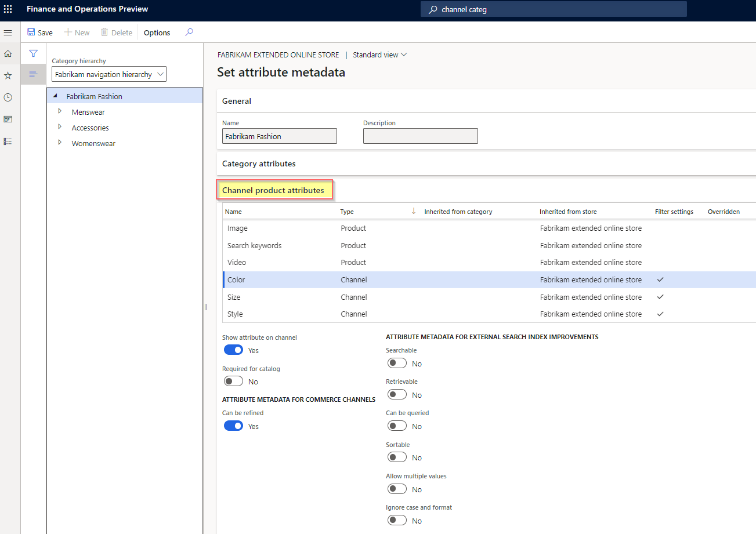Open the Options menu
The width and height of the screenshot is (756, 534).
[156, 32]
